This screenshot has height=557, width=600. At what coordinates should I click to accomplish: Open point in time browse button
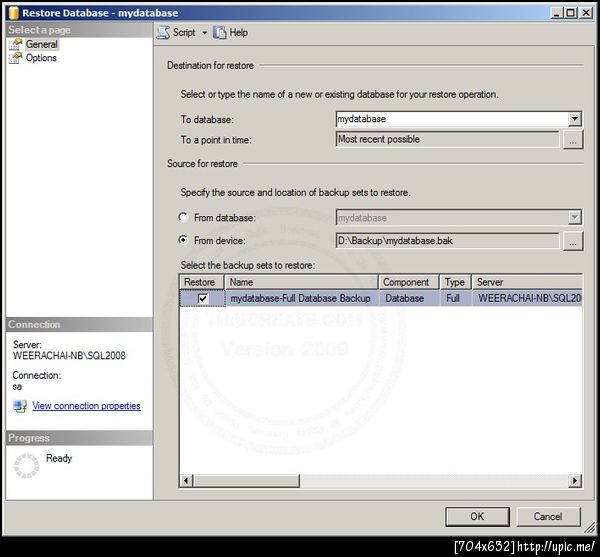573,140
